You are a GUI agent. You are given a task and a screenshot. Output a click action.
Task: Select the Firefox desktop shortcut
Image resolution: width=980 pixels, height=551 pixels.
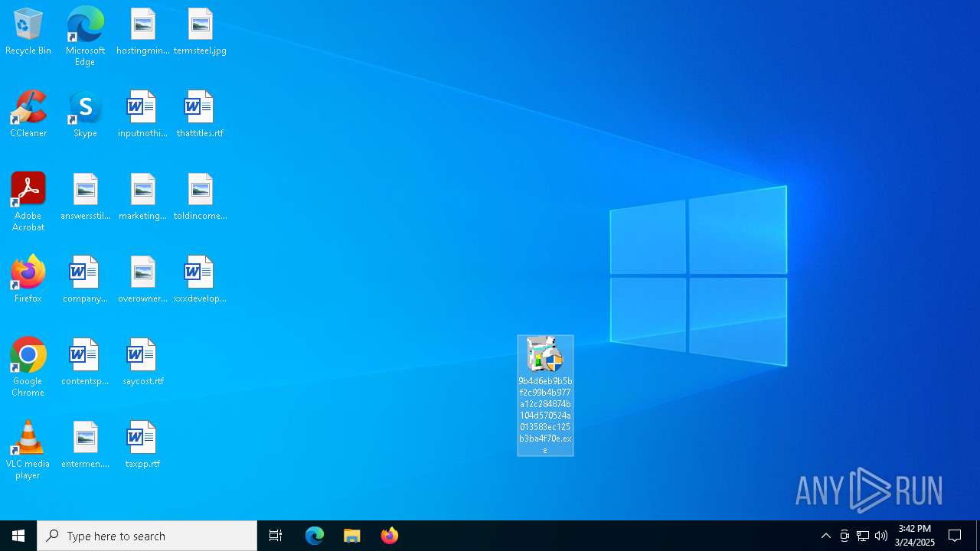tap(28, 280)
